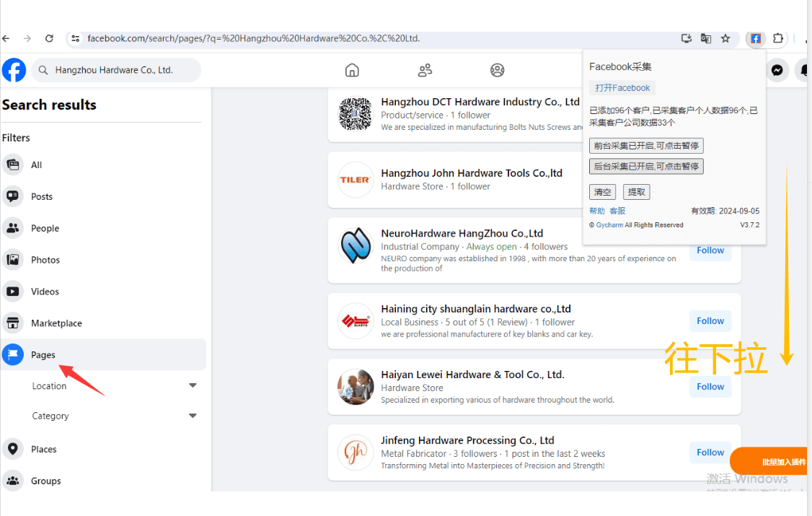Open the 帮助 help link
The width and height of the screenshot is (812, 516).
(x=597, y=211)
